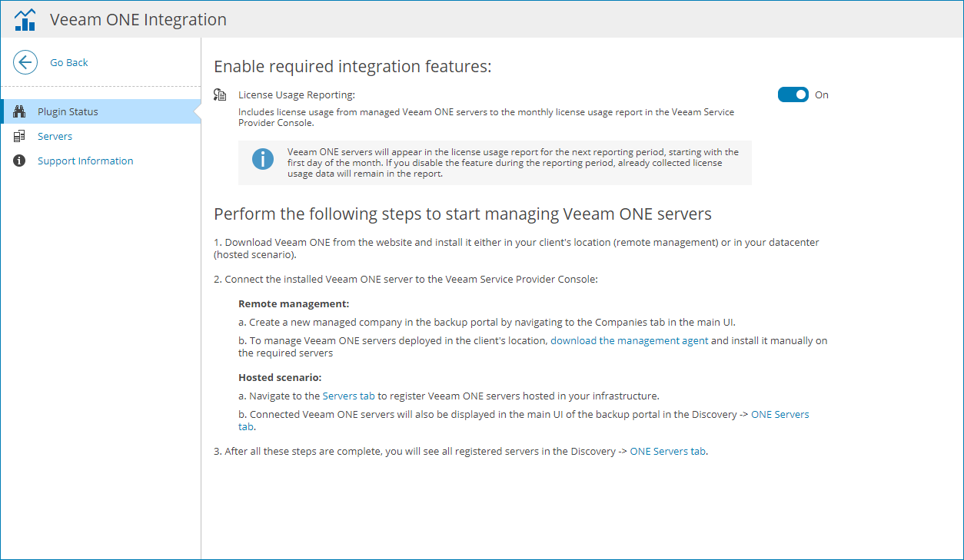Open the Support Information section
Image resolution: width=964 pixels, height=560 pixels.
click(x=85, y=161)
